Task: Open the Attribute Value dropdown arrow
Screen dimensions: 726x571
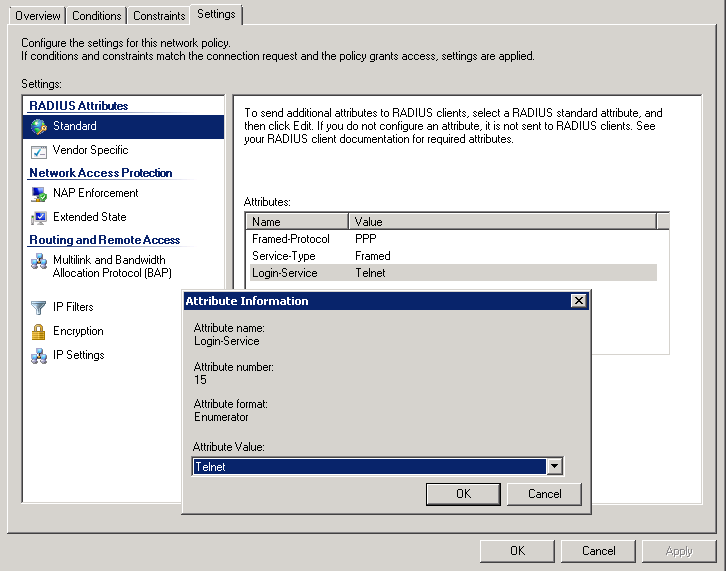Action: coord(554,466)
